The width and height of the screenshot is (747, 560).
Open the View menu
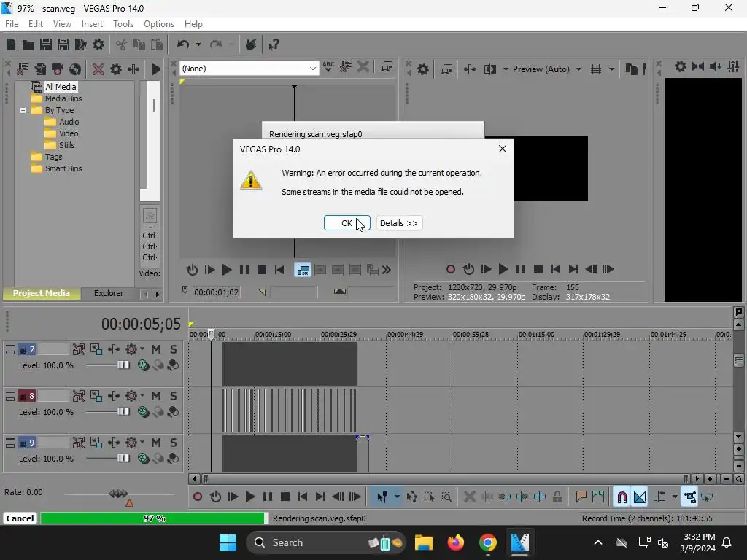62,24
